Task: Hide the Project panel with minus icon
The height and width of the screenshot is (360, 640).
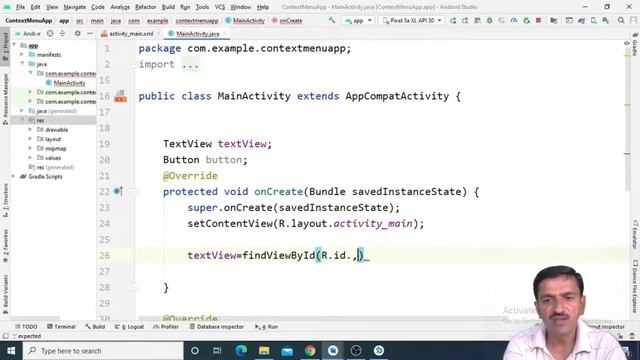Action: pos(90,33)
